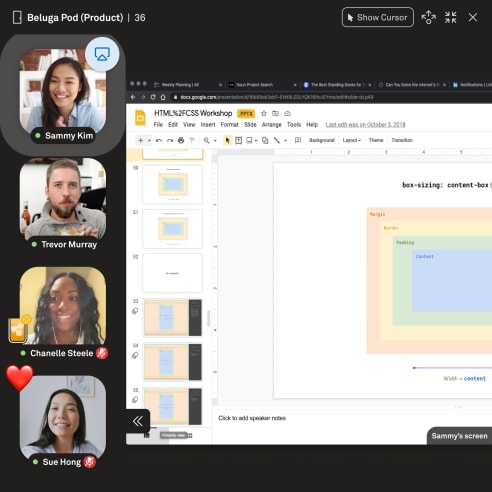
Task: Switch to the Noun Project Search tab
Action: click(x=254, y=85)
